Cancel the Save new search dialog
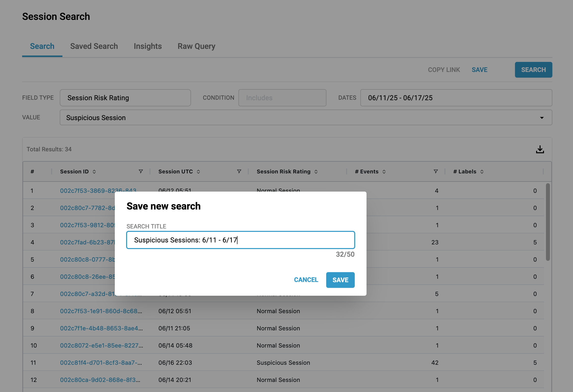Viewport: 573px width, 392px height. click(306, 280)
